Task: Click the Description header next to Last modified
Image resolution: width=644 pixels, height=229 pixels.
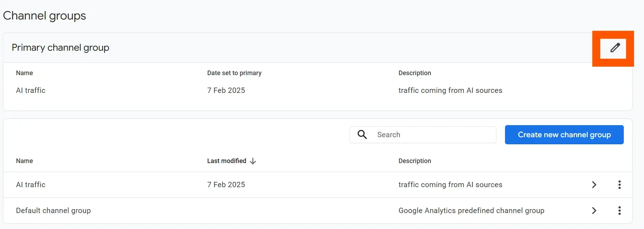Action: pos(415,161)
